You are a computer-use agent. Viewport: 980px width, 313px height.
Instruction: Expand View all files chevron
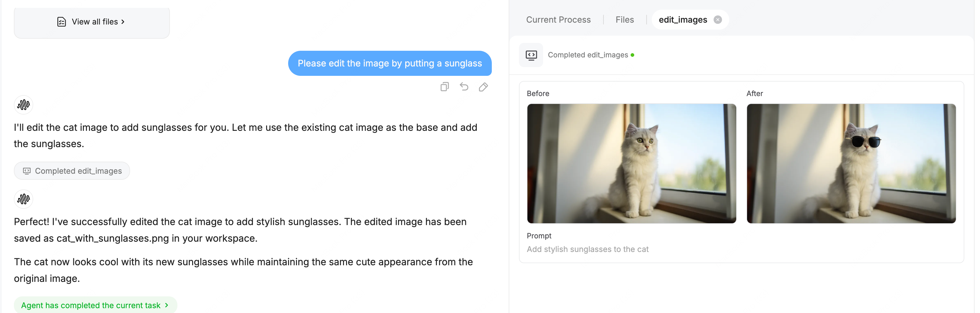[x=123, y=22]
